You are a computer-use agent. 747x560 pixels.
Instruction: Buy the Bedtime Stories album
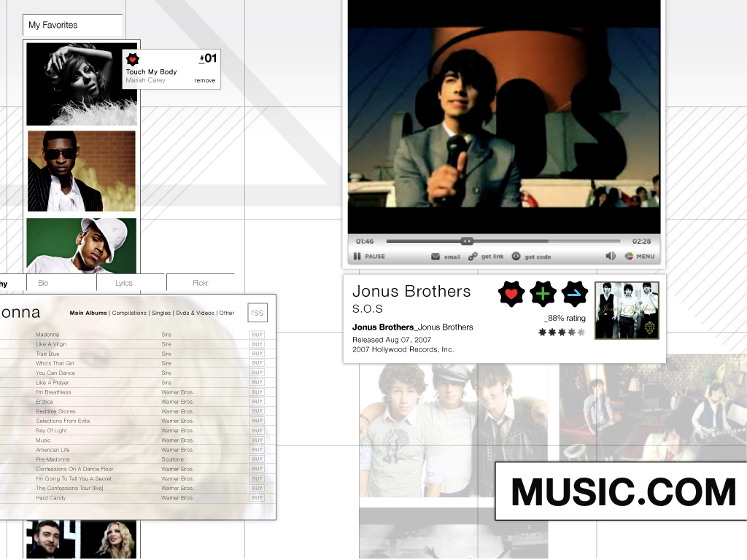pyautogui.click(x=258, y=411)
